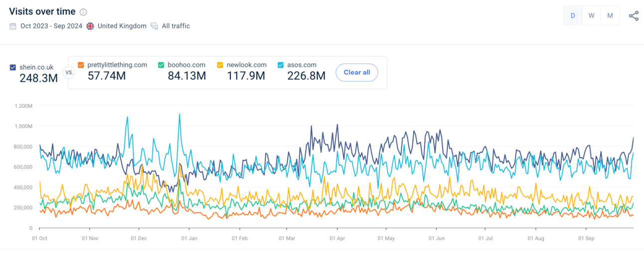Click the 01 Aug x-axis label

click(536, 239)
